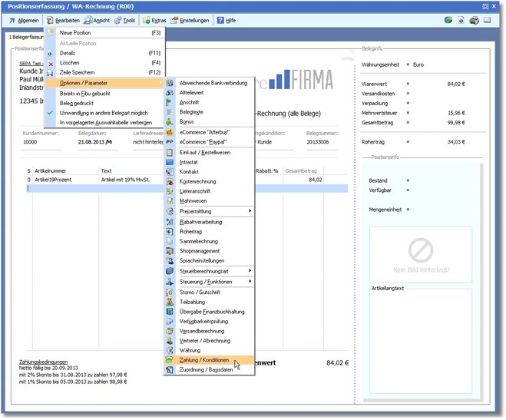Click the 'Kein Bild hinterlegt!' image placeholder

coord(420,253)
